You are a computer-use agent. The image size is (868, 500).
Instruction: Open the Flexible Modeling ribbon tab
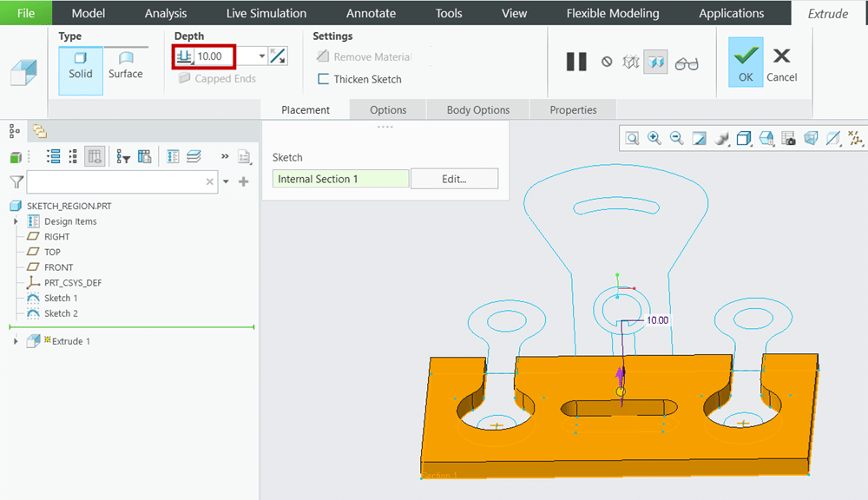click(x=612, y=13)
